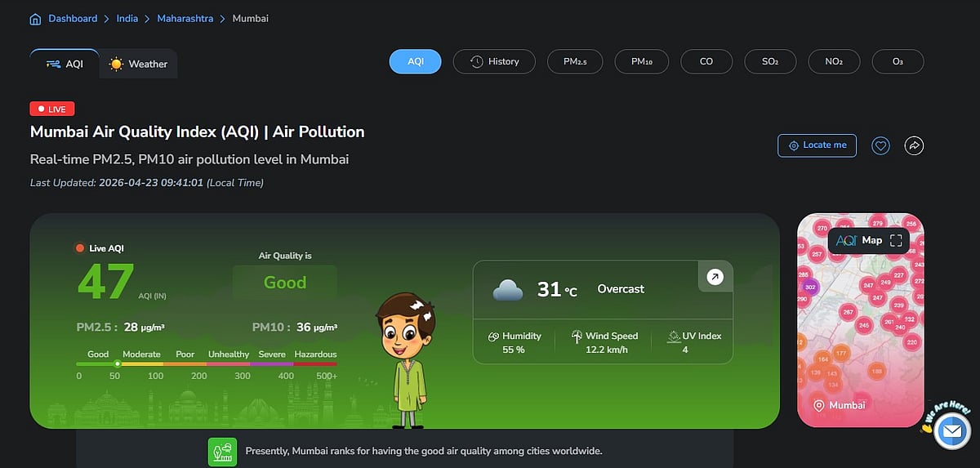The width and height of the screenshot is (980, 468).
Task: Go to India in breadcrumb
Action: point(126,18)
